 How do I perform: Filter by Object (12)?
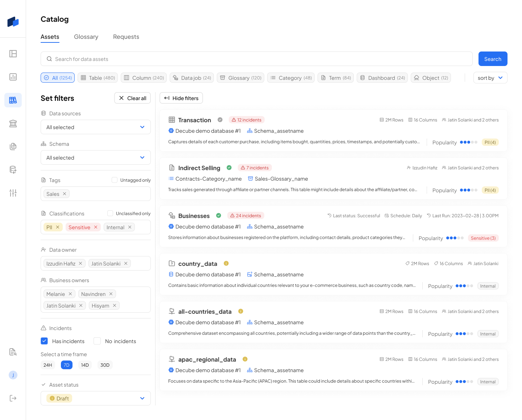tap(431, 78)
